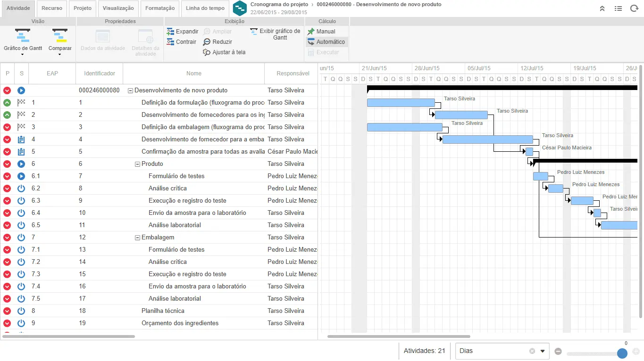644x361 pixels.
Task: Switch to the Visualização tab
Action: 118,8
